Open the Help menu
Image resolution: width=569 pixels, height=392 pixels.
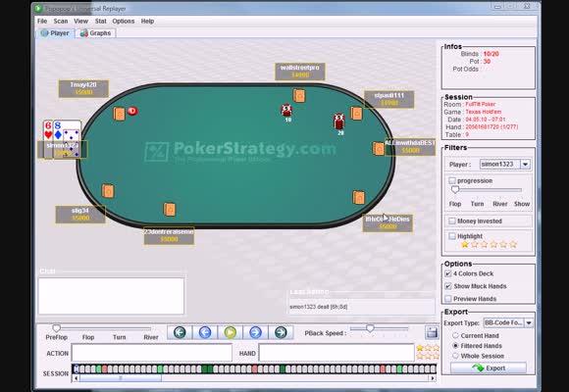point(147,21)
